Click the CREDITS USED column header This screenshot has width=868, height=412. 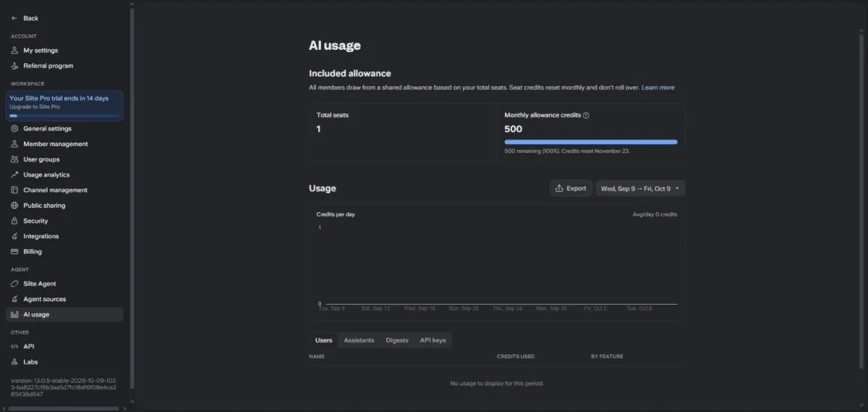(x=516, y=356)
